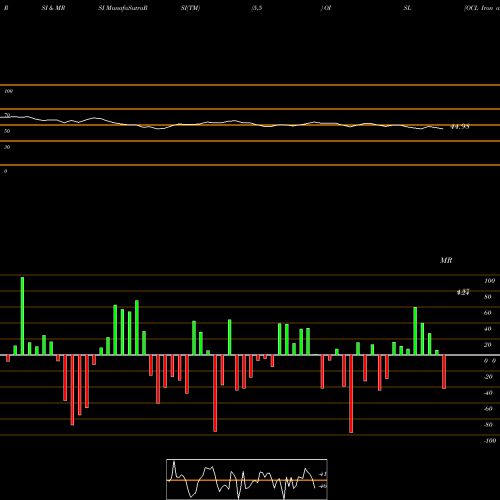Click the MR axis label -80
The image size is (500, 500).
[488, 425]
